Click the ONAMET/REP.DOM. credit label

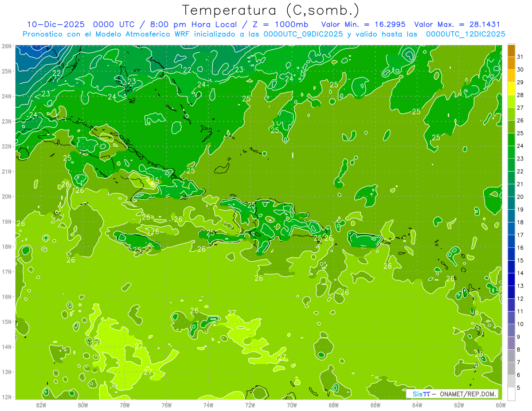[468, 394]
